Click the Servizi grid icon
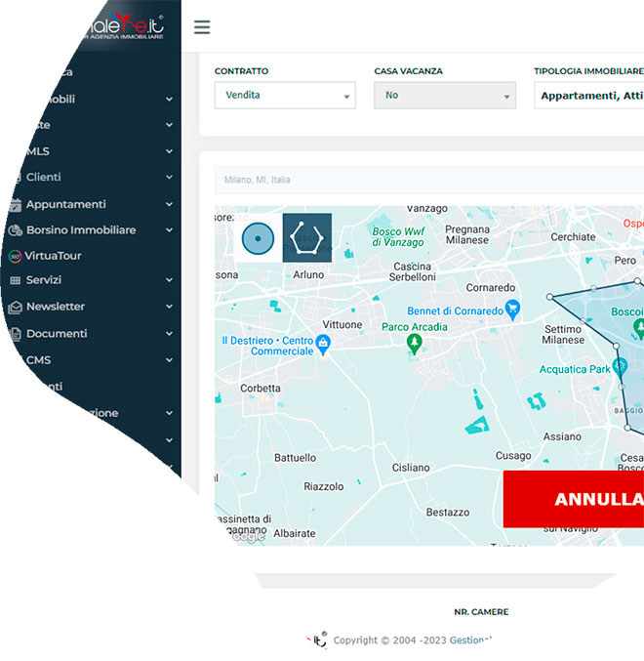644x661 pixels. 16,280
